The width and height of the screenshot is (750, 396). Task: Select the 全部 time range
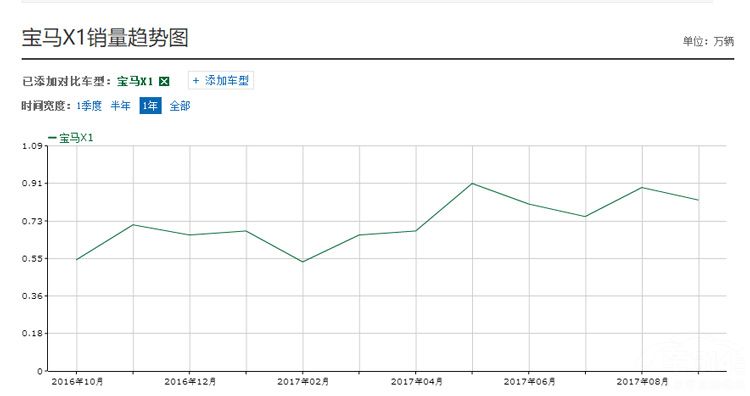click(x=180, y=106)
